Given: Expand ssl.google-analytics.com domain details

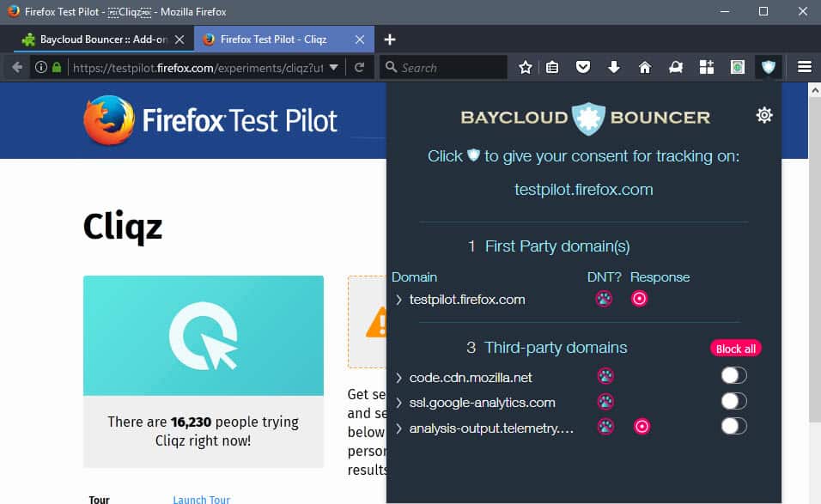Looking at the screenshot, I should (x=399, y=403).
